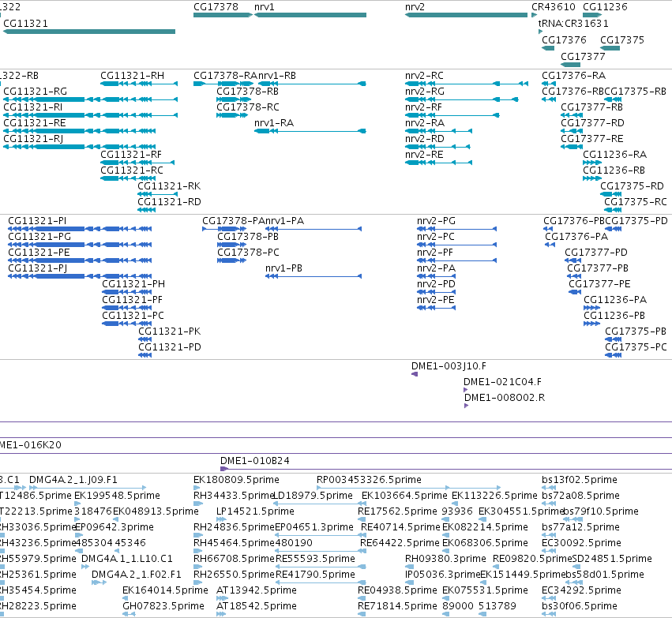Click transcript nrv1-RA label
This screenshot has width=672, height=618.
pyautogui.click(x=274, y=123)
